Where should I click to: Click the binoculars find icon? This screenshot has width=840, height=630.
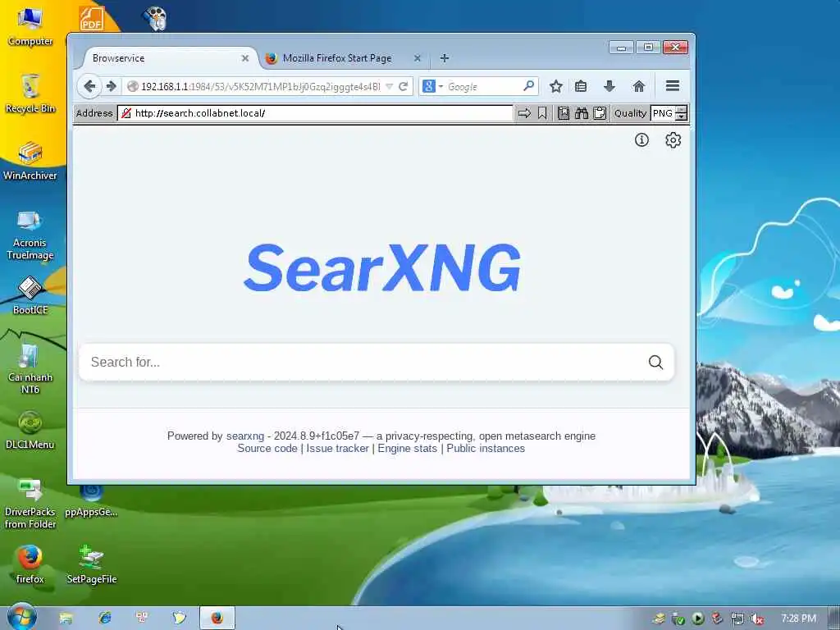pyautogui.click(x=582, y=113)
